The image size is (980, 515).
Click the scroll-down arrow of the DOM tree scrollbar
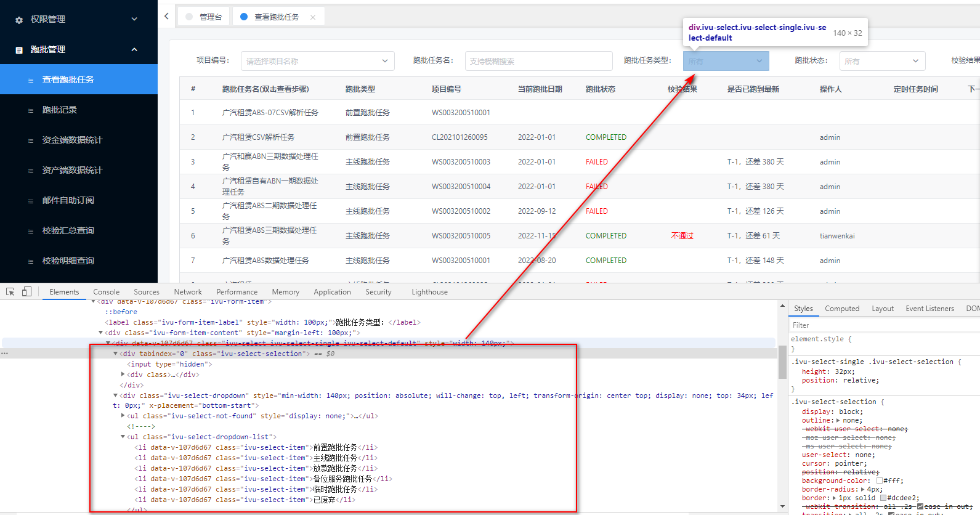782,506
